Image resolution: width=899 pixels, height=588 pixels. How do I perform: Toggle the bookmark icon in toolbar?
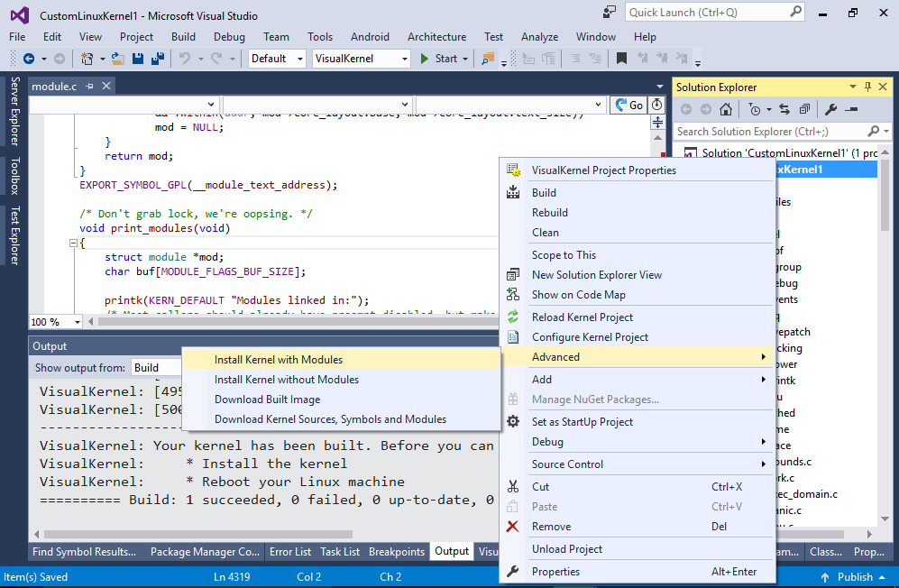coord(621,59)
